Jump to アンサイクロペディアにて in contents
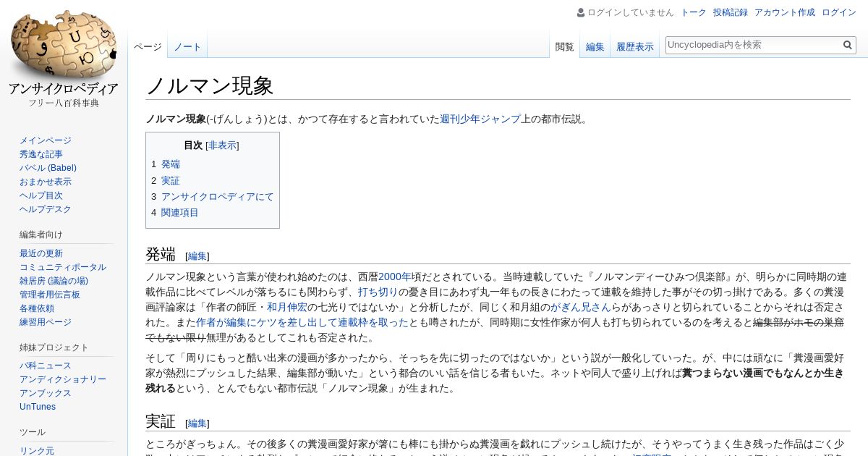 click(x=218, y=196)
